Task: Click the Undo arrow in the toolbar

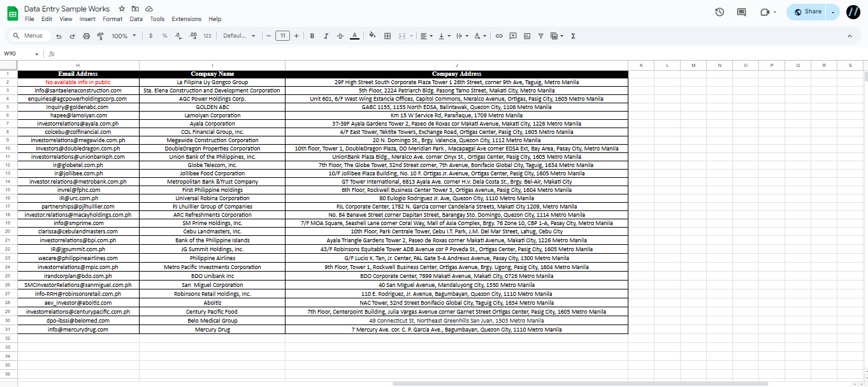Action: coord(59,36)
